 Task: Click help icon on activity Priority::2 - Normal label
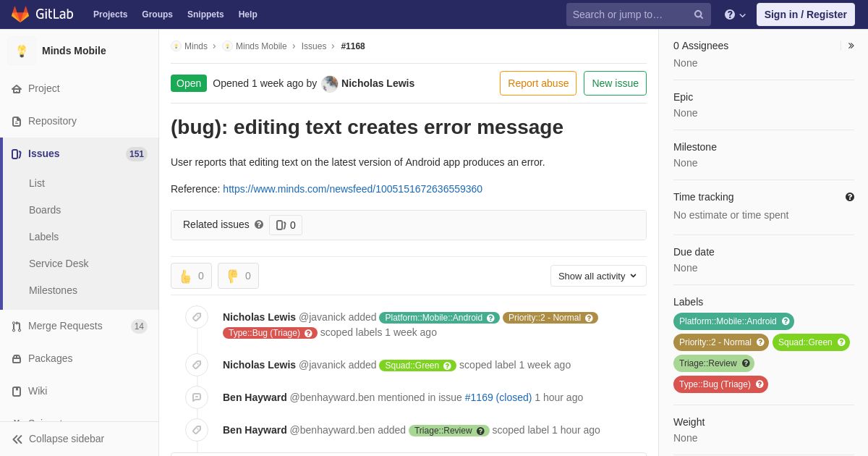(x=589, y=318)
